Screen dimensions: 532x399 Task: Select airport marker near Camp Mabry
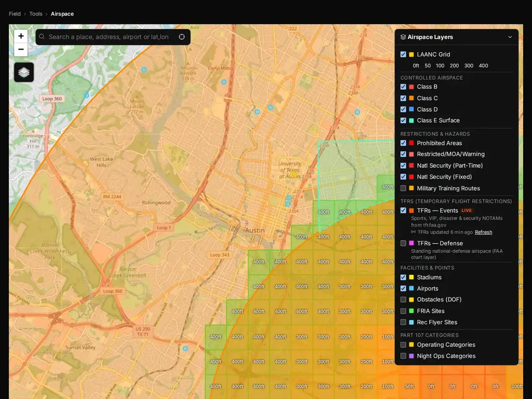tap(224, 82)
